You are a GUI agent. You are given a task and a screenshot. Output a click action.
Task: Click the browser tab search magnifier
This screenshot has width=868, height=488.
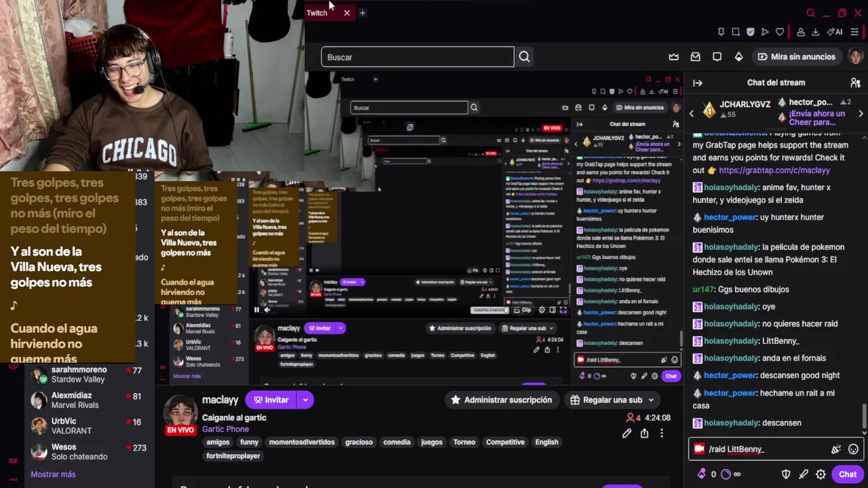coord(810,13)
